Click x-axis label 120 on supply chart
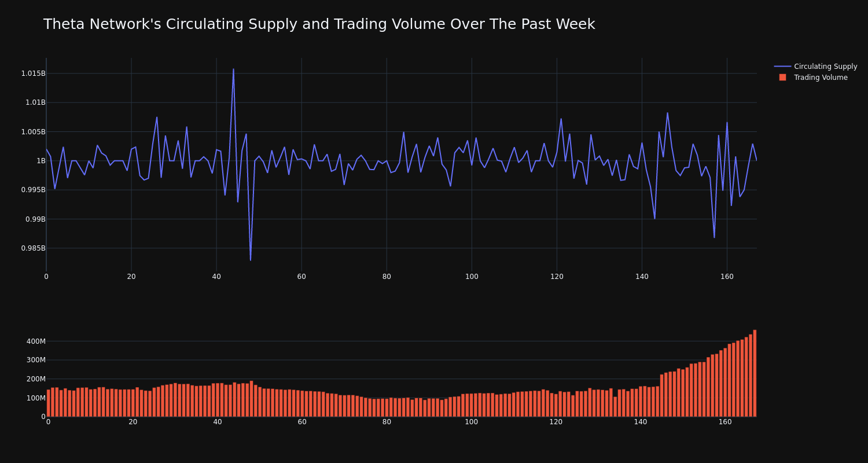The height and width of the screenshot is (463, 868). click(557, 277)
